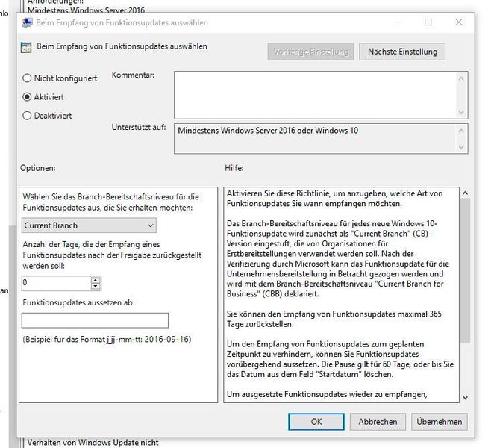Click the Hilfe pane scrollbar thumb
Viewport: 491px width, 448px height.
pos(466,271)
